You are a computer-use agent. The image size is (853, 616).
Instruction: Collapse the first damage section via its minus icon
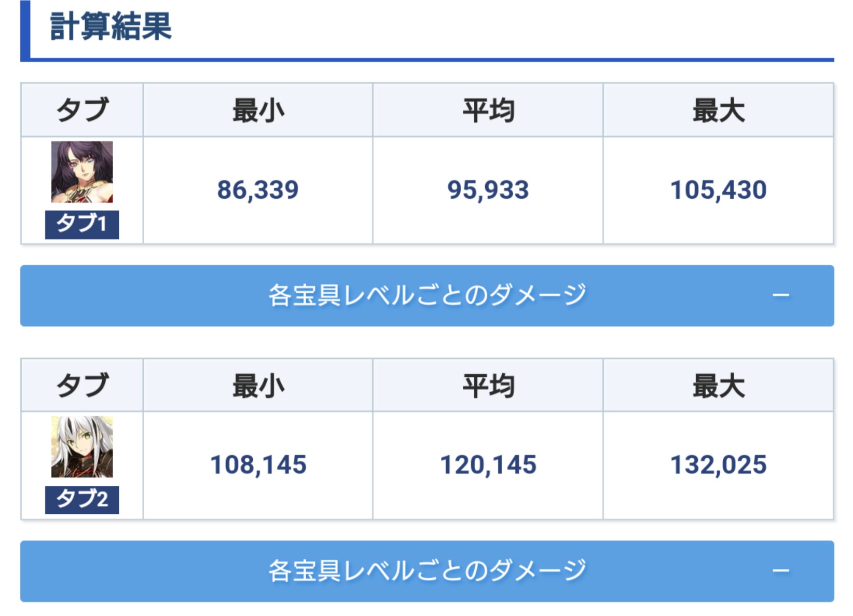click(780, 295)
